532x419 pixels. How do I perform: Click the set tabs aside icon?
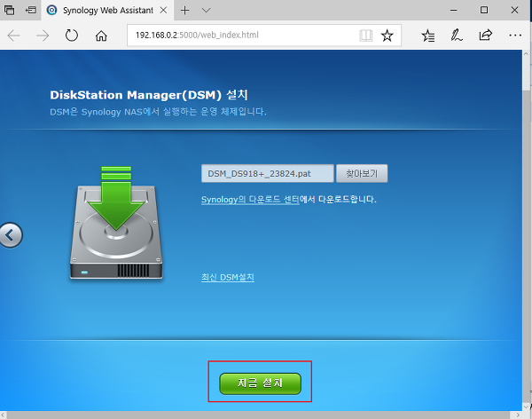point(31,10)
